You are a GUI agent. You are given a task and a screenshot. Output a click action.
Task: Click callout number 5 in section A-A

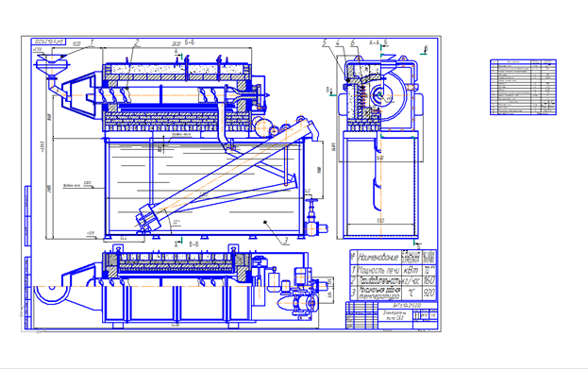tap(325, 42)
